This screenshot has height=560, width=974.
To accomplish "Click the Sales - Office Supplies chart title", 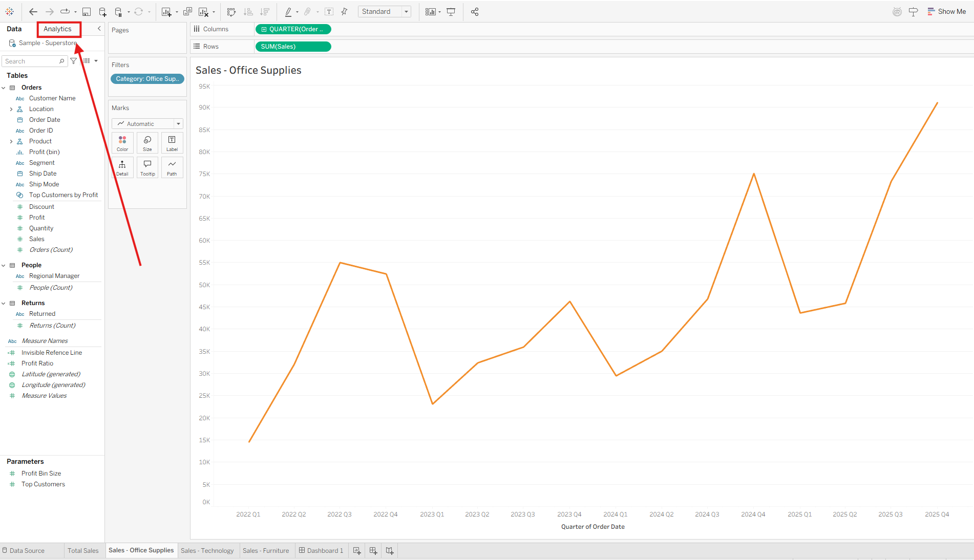I will tap(248, 71).
